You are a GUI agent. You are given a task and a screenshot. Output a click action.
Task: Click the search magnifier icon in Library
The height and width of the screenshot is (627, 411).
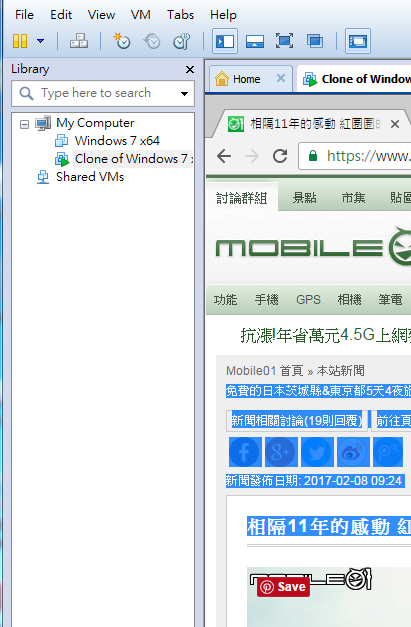click(x=26, y=93)
